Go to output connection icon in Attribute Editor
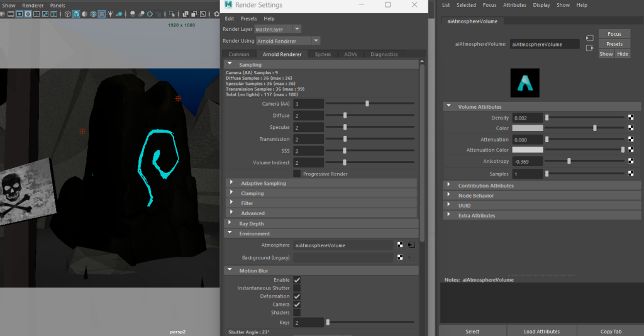Screen dimensions: 644x336 point(590,48)
